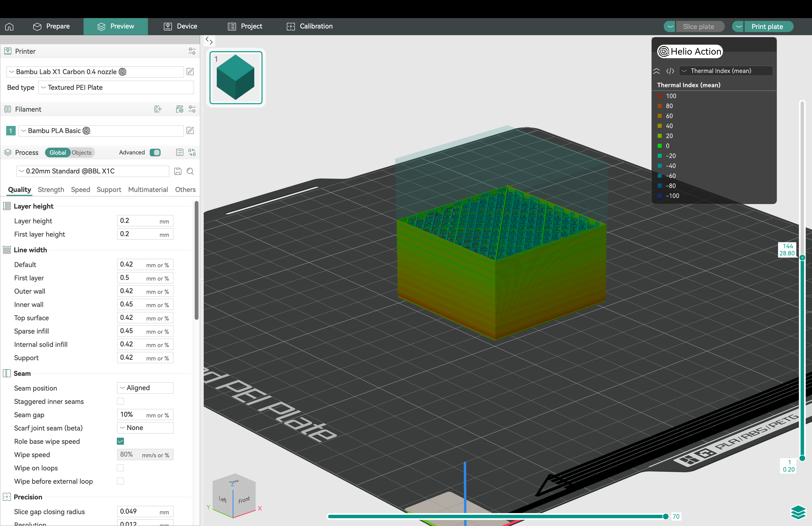Collapse the legend with double chevron icon
Viewport: 812px width, 526px height.
click(656, 71)
